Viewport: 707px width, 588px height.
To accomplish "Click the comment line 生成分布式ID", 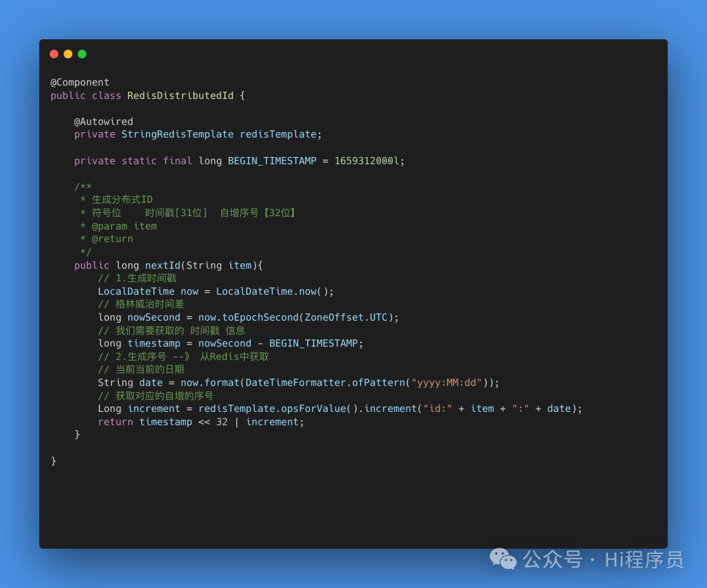I will (122, 200).
